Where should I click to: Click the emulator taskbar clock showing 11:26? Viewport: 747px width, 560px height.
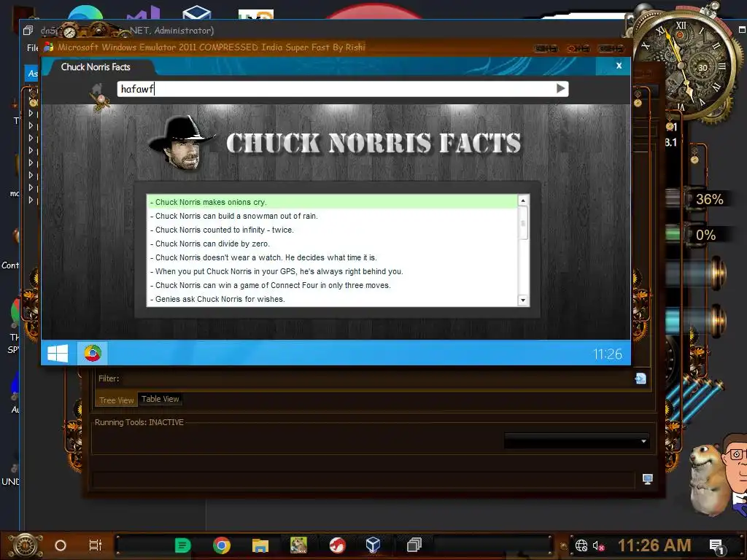(608, 354)
